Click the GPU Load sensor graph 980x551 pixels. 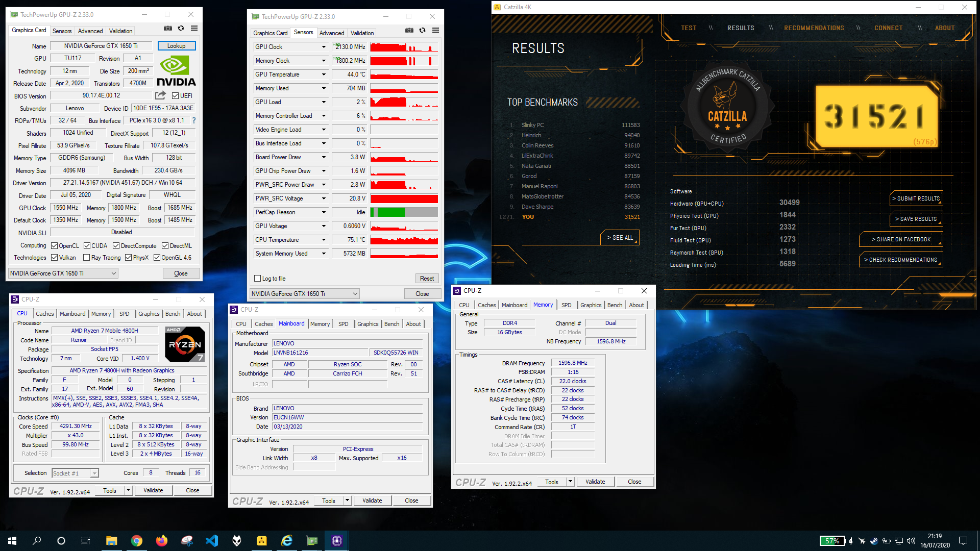point(404,102)
